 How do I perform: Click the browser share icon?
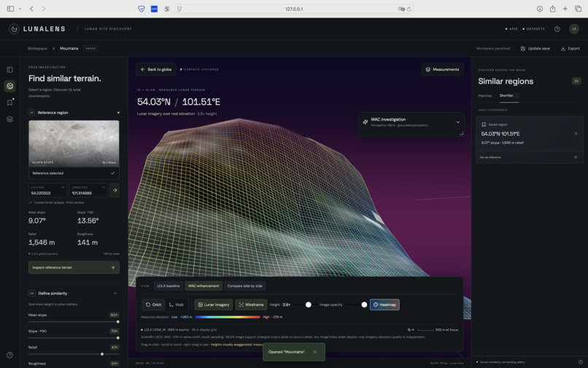pyautogui.click(x=552, y=9)
